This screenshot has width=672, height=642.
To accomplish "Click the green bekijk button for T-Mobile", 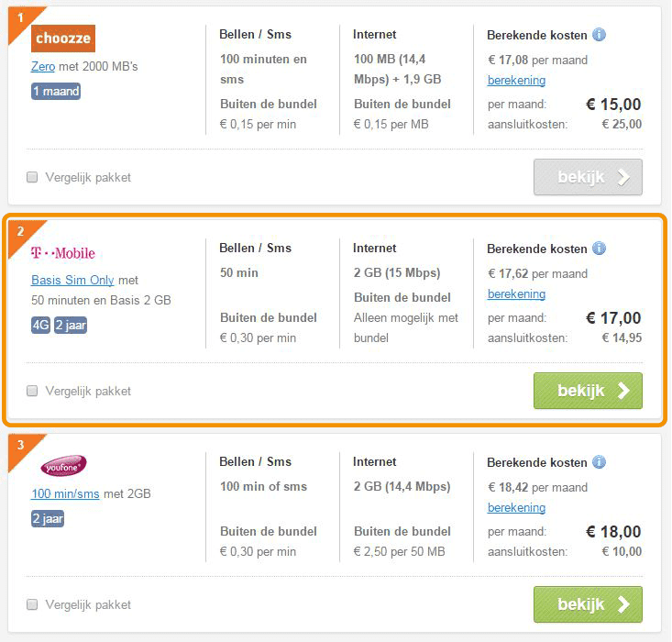I will coord(588,391).
